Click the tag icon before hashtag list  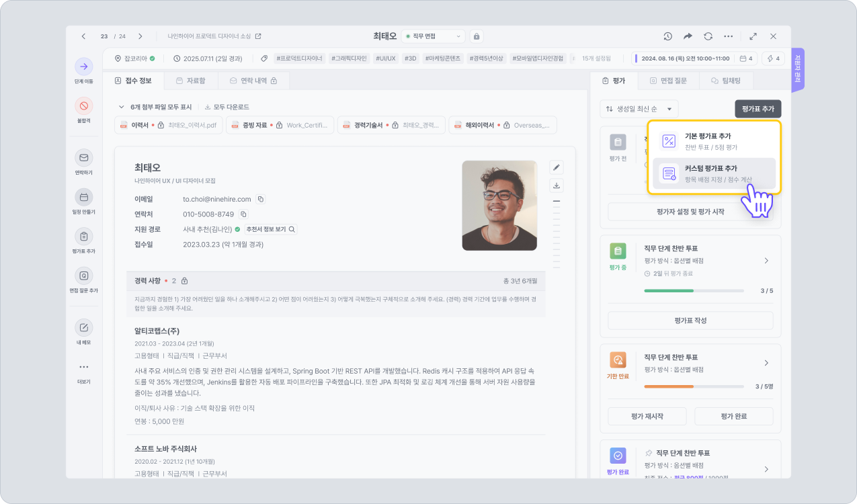pyautogui.click(x=264, y=58)
